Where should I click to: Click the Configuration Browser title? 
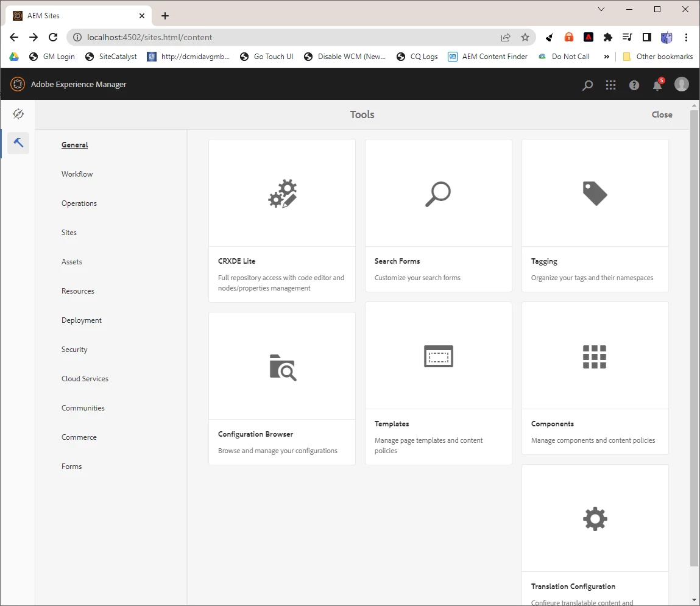point(255,434)
